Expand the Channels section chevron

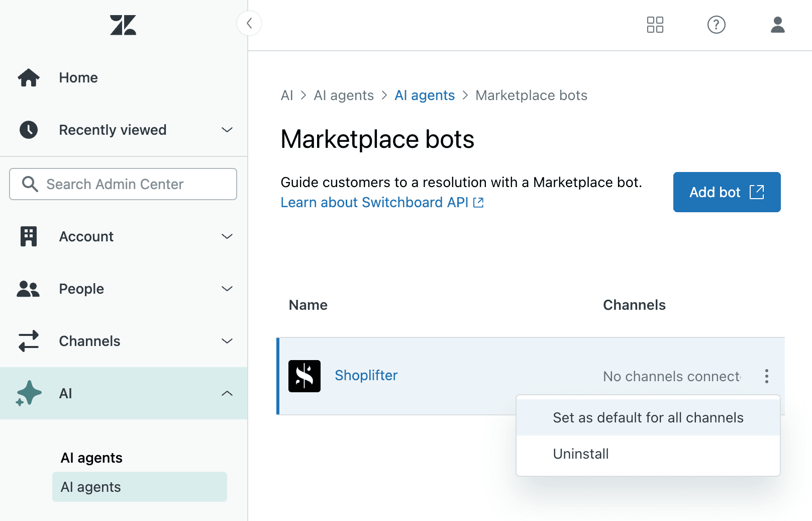coord(227,341)
